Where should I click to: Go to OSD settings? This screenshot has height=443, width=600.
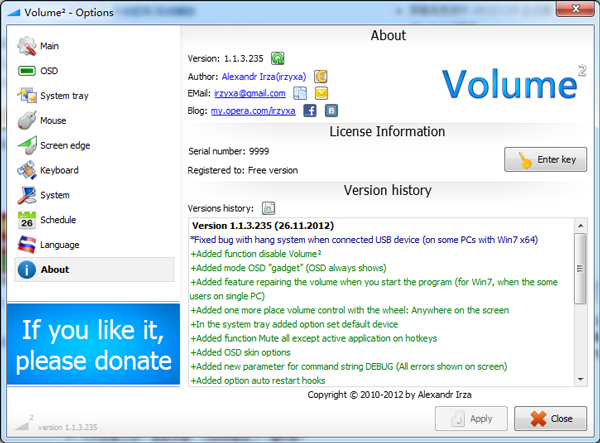(49, 71)
